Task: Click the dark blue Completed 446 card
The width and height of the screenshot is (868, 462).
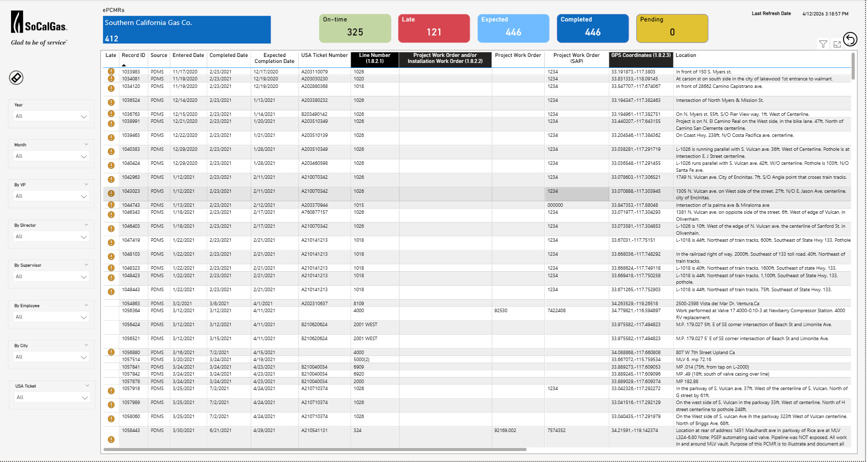Action: (593, 28)
